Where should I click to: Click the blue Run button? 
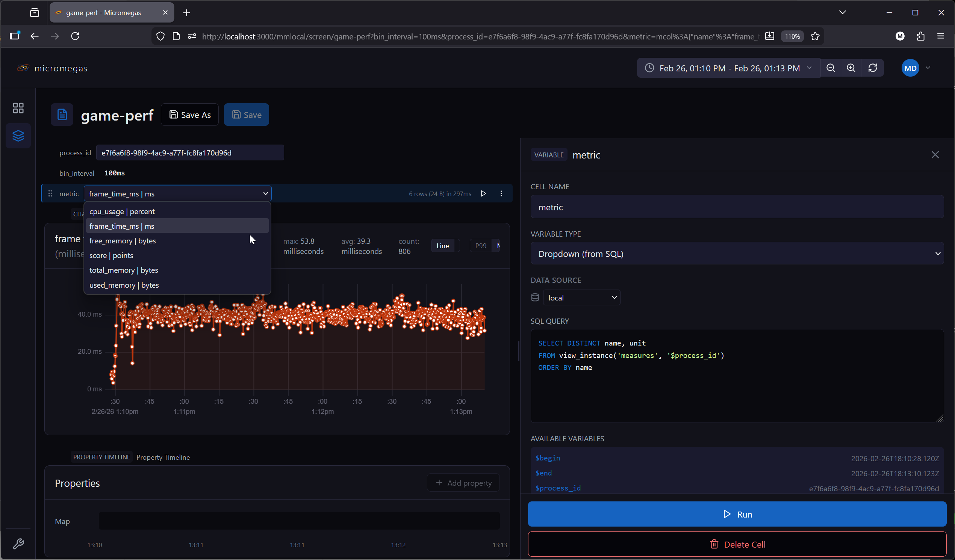[737, 514]
